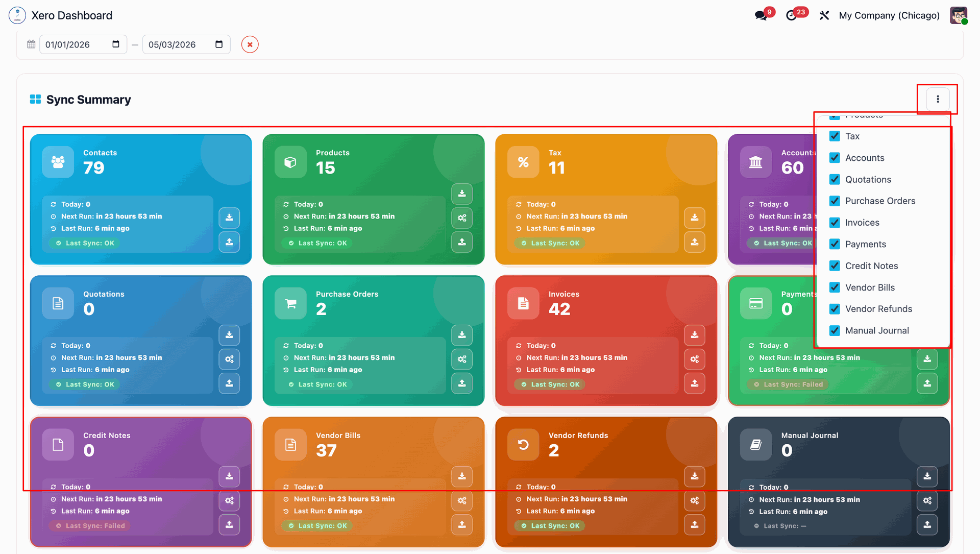The image size is (980, 554).
Task: Open the activities clock icon
Action: tap(791, 15)
